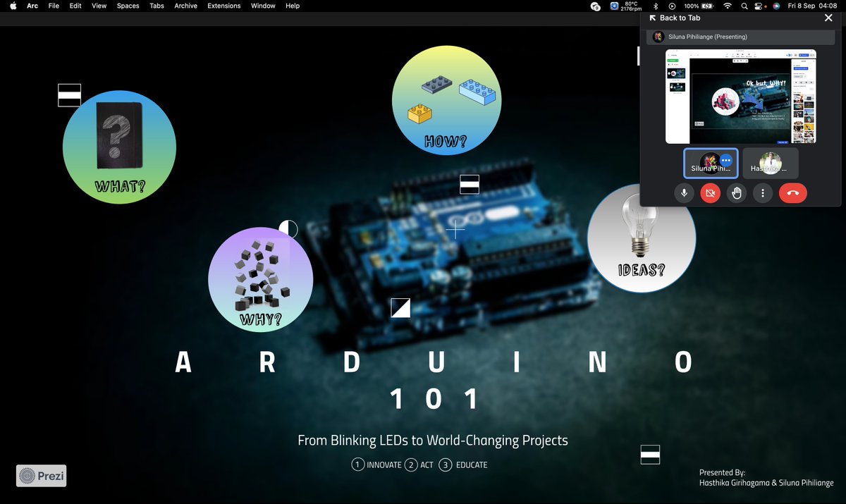The image size is (846, 504).
Task: Open the Wi-Fi menu
Action: [x=728, y=6]
